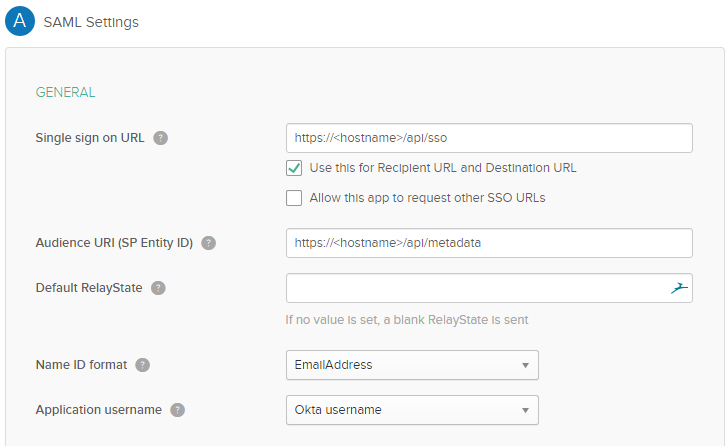This screenshot has width=727, height=446.
Task: Open Application username help icon
Action: (177, 410)
